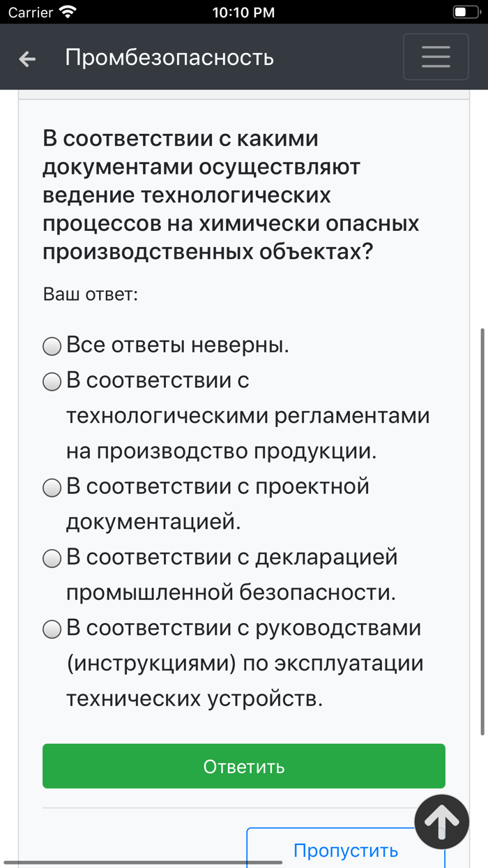This screenshot has height=868, width=488.
Task: Tap the back arrow to exit the quiz
Action: (x=26, y=59)
